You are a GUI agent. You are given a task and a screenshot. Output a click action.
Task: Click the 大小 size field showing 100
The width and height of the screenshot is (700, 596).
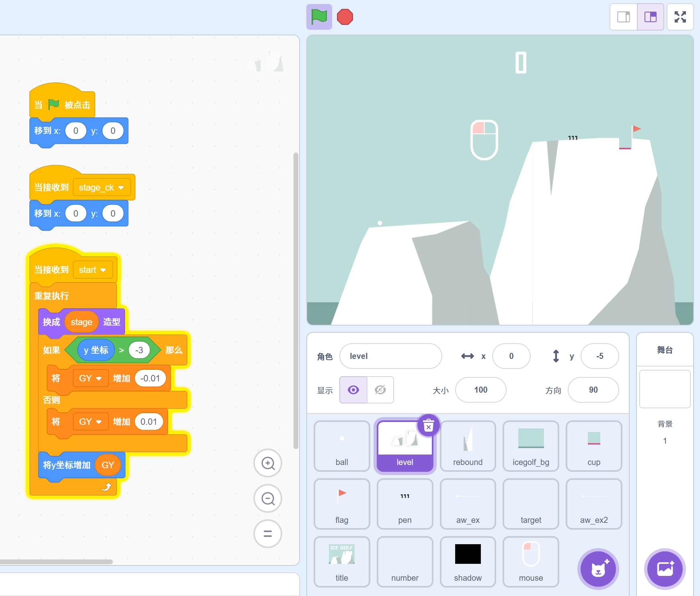480,390
